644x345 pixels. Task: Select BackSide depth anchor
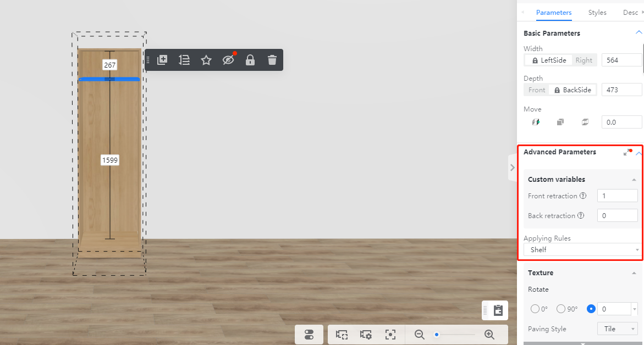[x=573, y=90]
